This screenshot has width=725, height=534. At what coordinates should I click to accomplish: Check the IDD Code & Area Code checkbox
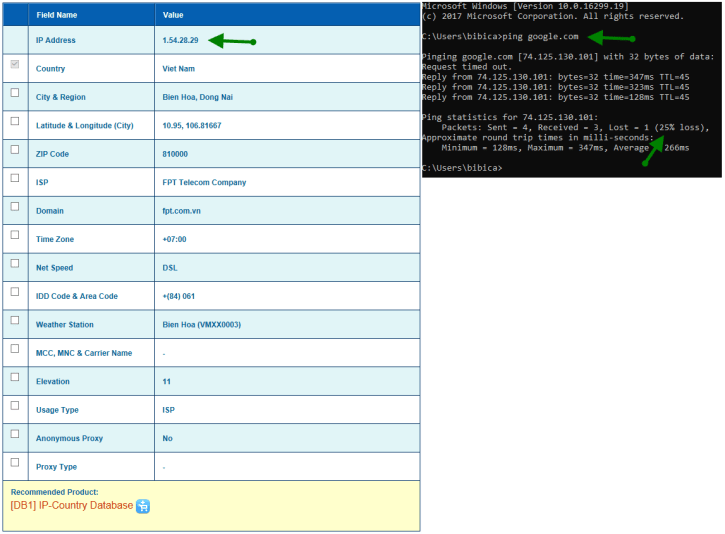pyautogui.click(x=14, y=292)
